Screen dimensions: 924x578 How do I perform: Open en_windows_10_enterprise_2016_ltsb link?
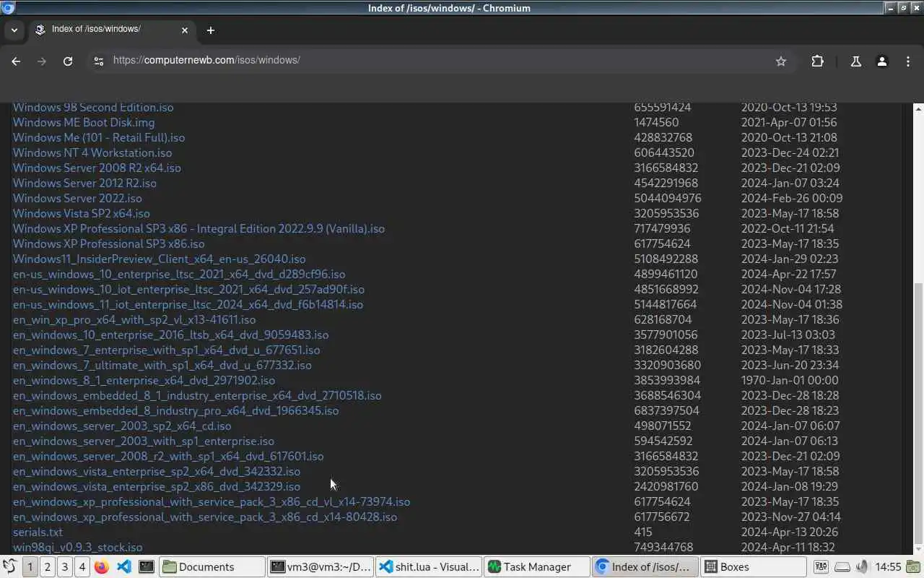170,335
